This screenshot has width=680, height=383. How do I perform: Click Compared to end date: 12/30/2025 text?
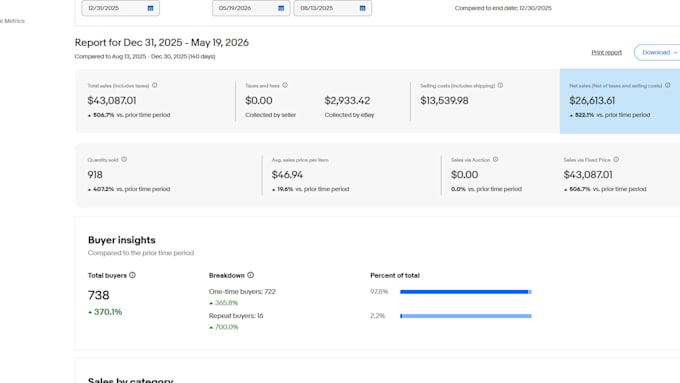(x=503, y=8)
